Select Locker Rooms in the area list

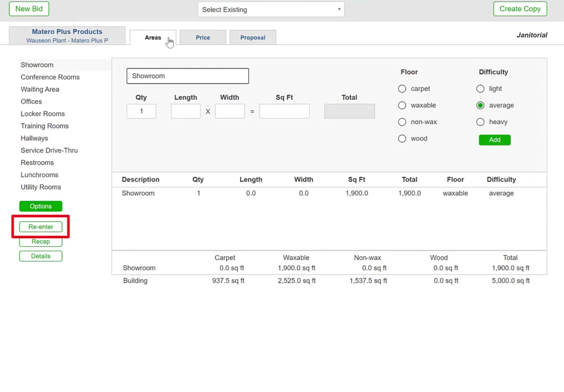(x=43, y=114)
